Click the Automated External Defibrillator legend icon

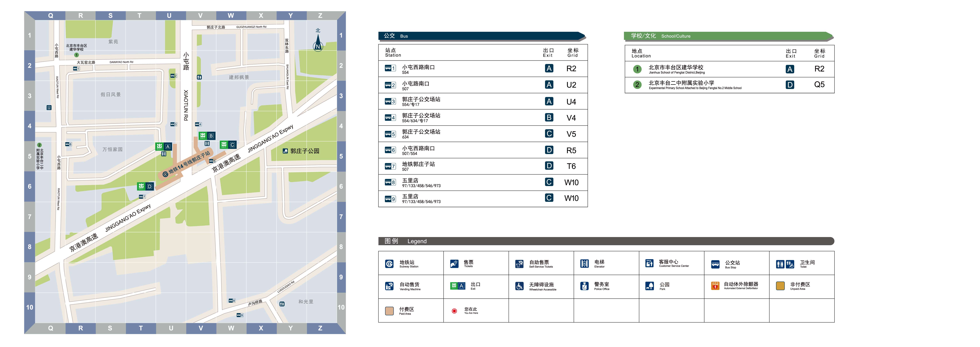click(715, 286)
